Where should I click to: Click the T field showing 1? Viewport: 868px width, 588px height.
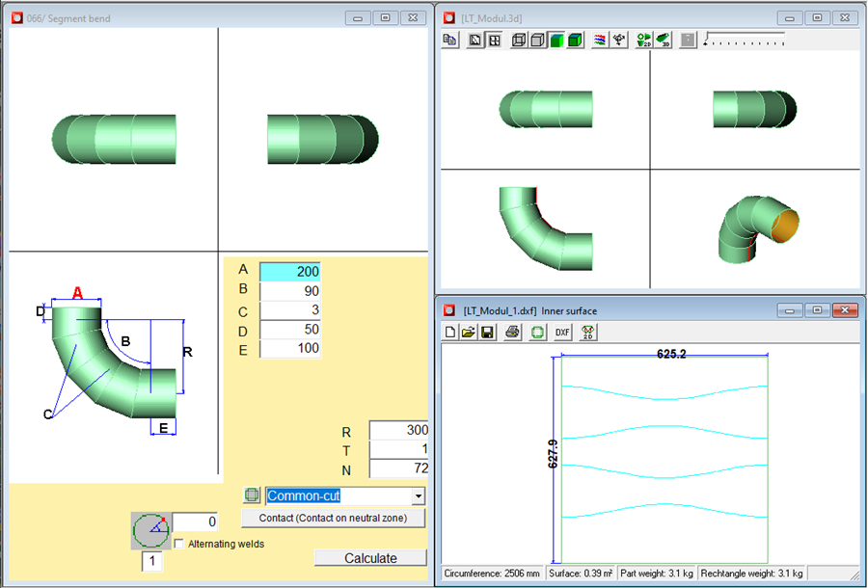click(x=399, y=449)
